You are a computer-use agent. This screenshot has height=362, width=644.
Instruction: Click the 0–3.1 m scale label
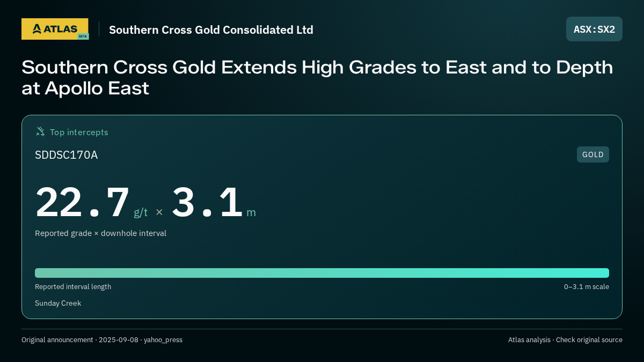[x=587, y=287]
